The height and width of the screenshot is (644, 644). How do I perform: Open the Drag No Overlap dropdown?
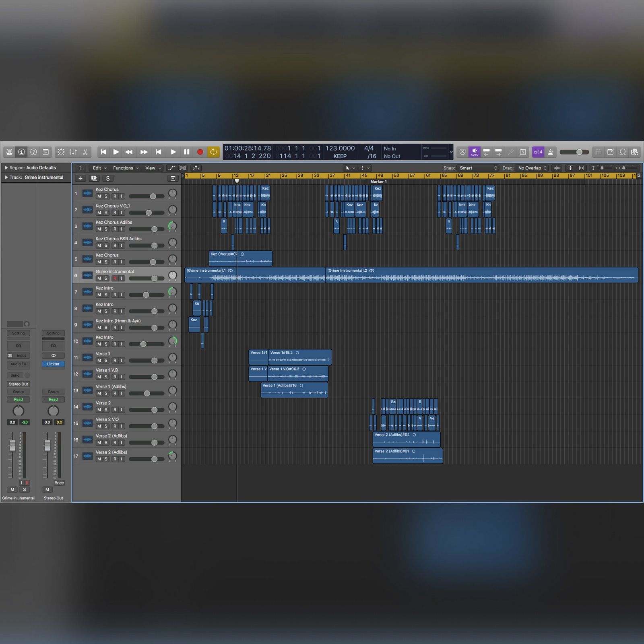click(x=532, y=168)
